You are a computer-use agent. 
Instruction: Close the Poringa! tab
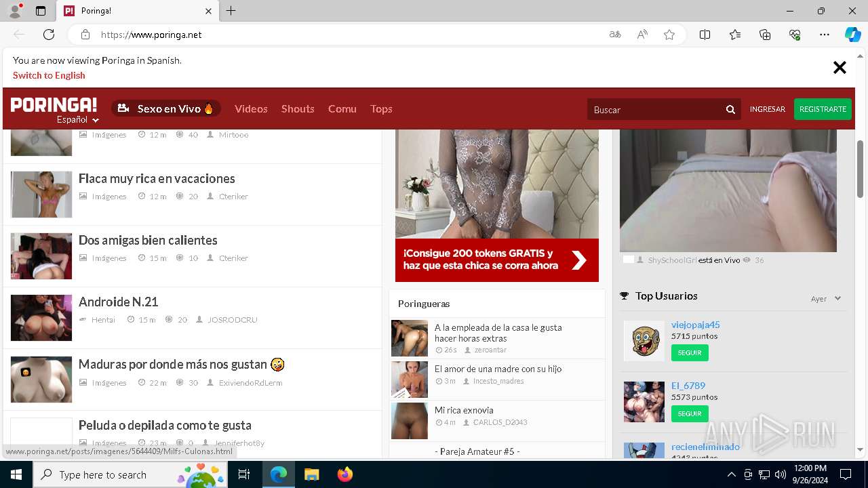pyautogui.click(x=208, y=11)
